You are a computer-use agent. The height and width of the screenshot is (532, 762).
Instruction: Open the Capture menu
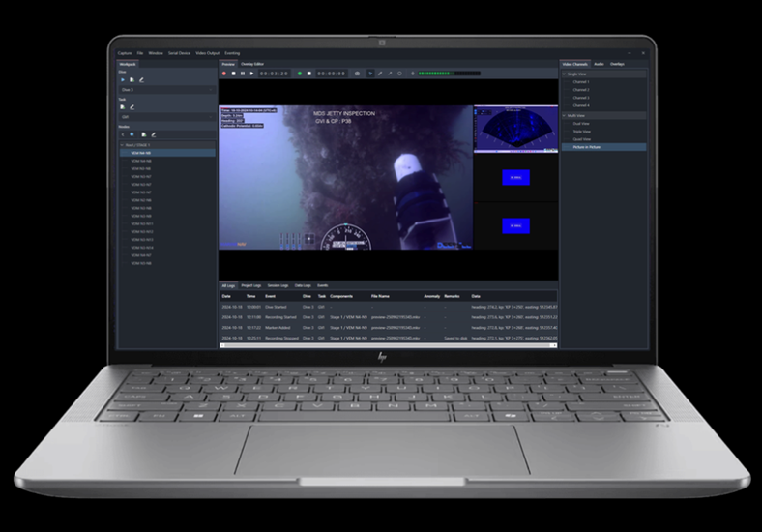tap(125, 53)
